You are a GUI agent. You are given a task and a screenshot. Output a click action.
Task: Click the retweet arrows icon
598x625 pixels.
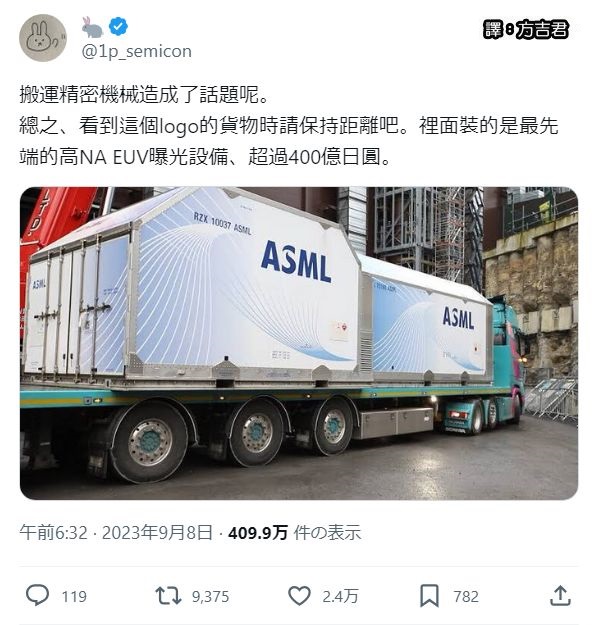click(x=168, y=596)
